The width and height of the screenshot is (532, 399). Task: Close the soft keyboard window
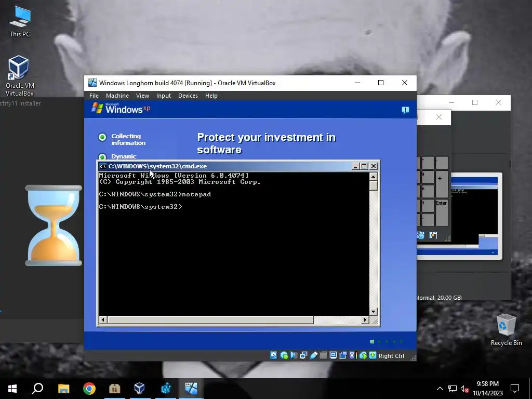click(x=439, y=117)
